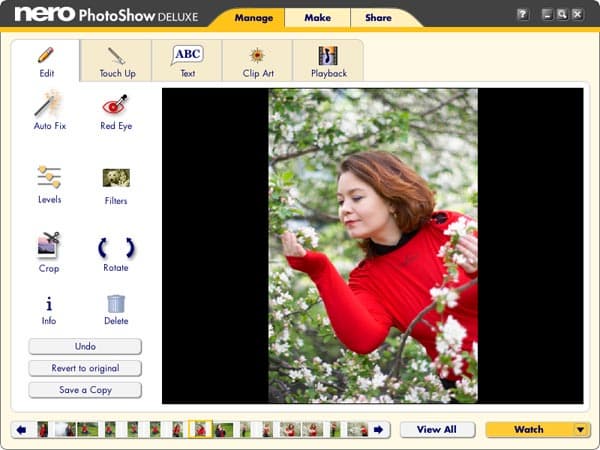Delete the photo using trash can
This screenshot has width=600, height=450.
[x=116, y=310]
